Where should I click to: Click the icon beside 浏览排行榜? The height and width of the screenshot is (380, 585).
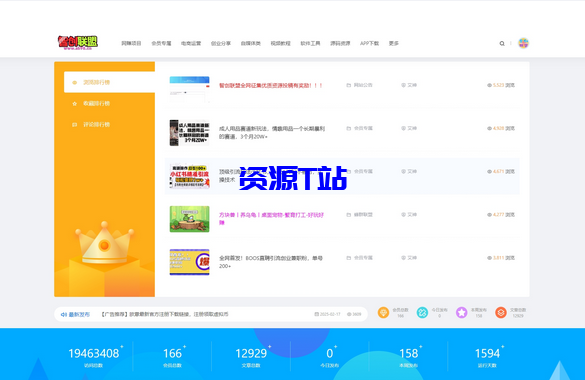click(74, 82)
